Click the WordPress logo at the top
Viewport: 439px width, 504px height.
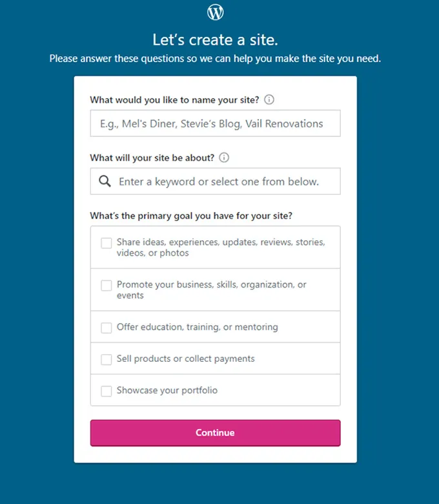pos(215,12)
